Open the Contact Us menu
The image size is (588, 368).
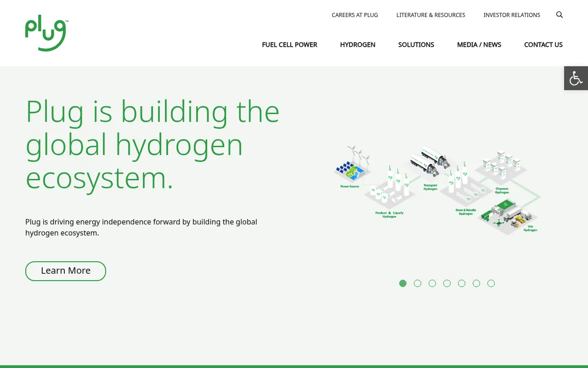pos(543,45)
